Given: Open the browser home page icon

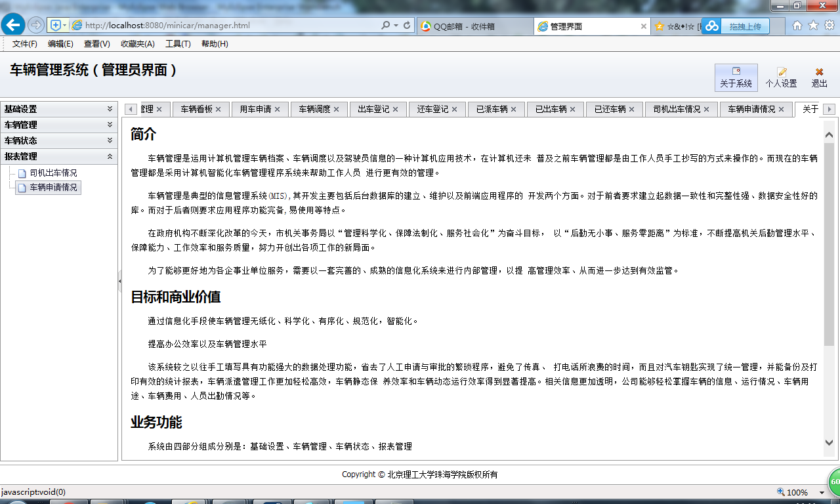Looking at the screenshot, I should [x=797, y=26].
